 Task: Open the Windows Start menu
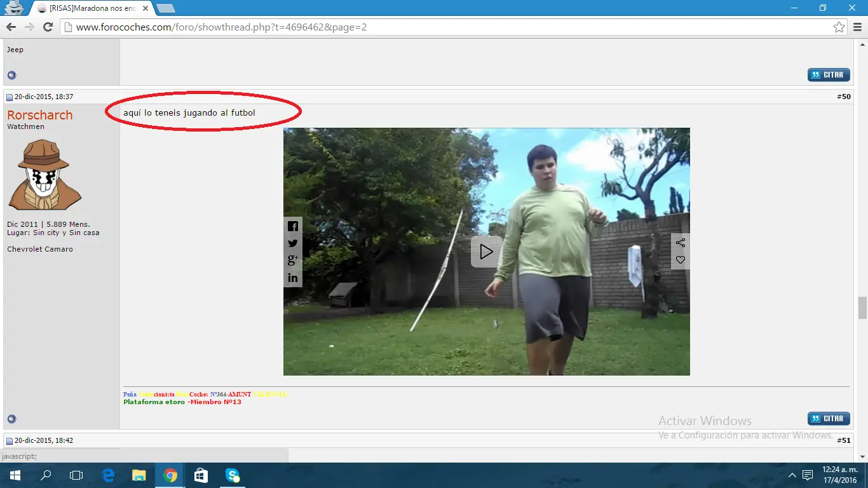(x=14, y=475)
